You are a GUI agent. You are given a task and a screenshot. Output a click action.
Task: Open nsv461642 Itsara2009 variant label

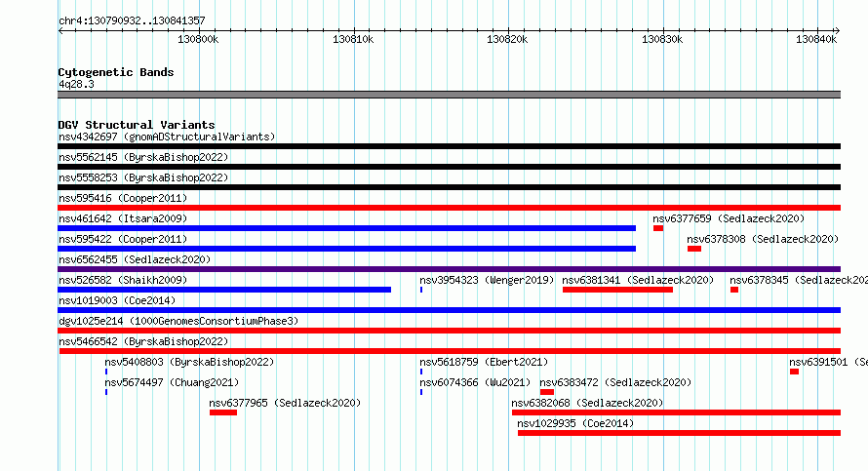(123, 218)
